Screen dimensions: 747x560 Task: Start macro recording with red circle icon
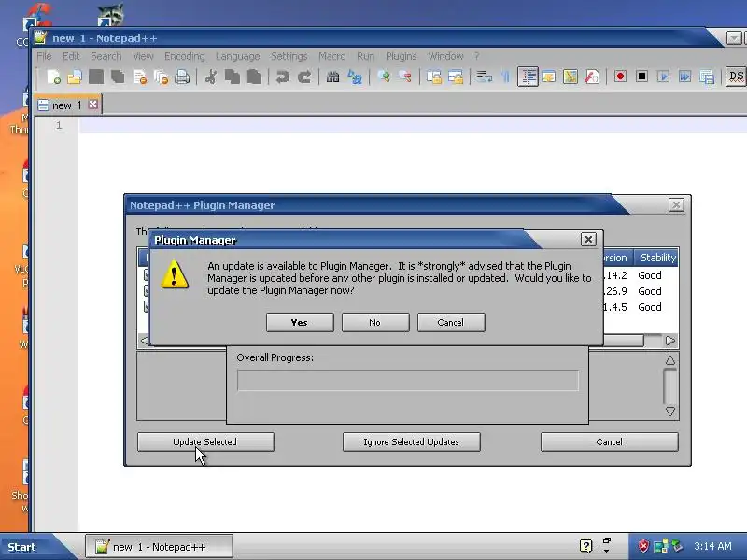(x=620, y=77)
